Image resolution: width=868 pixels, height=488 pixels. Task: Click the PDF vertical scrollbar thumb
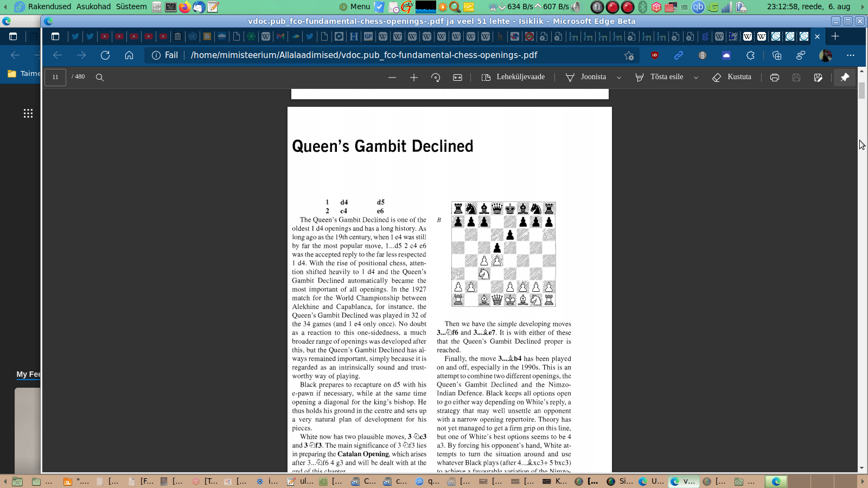tap(861, 89)
